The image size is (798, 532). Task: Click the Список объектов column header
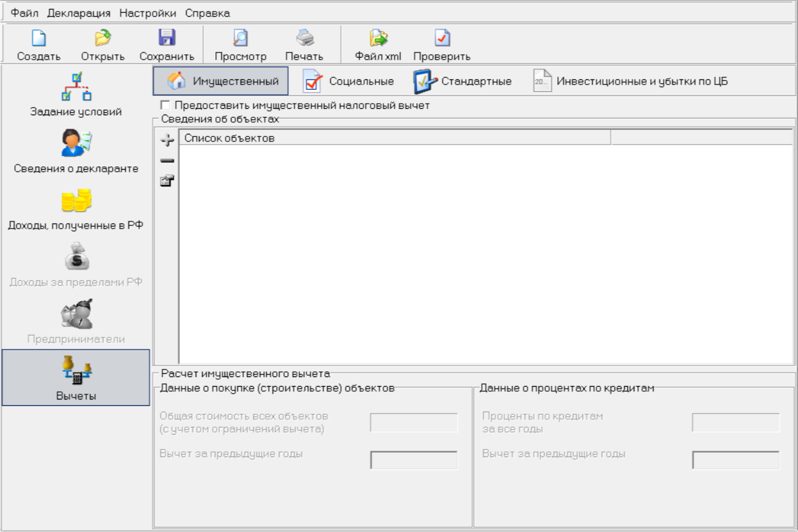395,138
